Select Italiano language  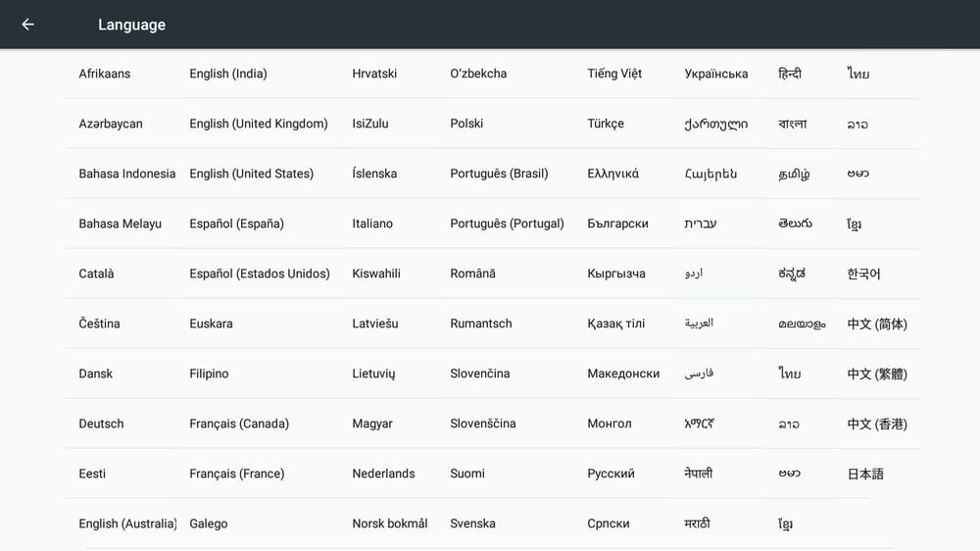[x=372, y=224]
